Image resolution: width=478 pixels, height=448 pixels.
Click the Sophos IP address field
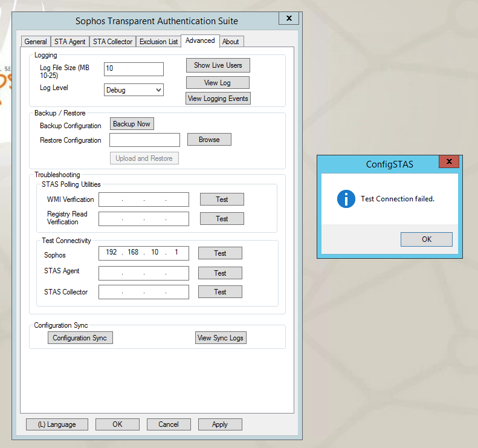click(144, 253)
